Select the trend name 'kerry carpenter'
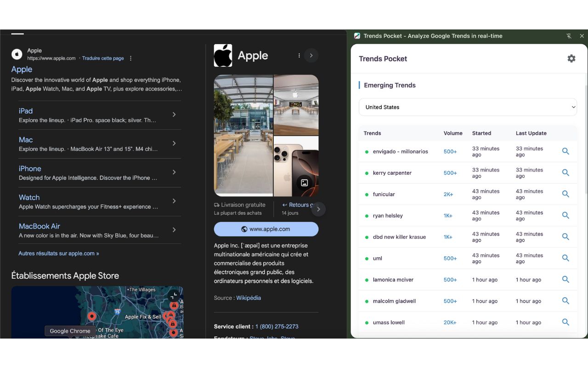The height and width of the screenshot is (368, 588). pos(392,173)
